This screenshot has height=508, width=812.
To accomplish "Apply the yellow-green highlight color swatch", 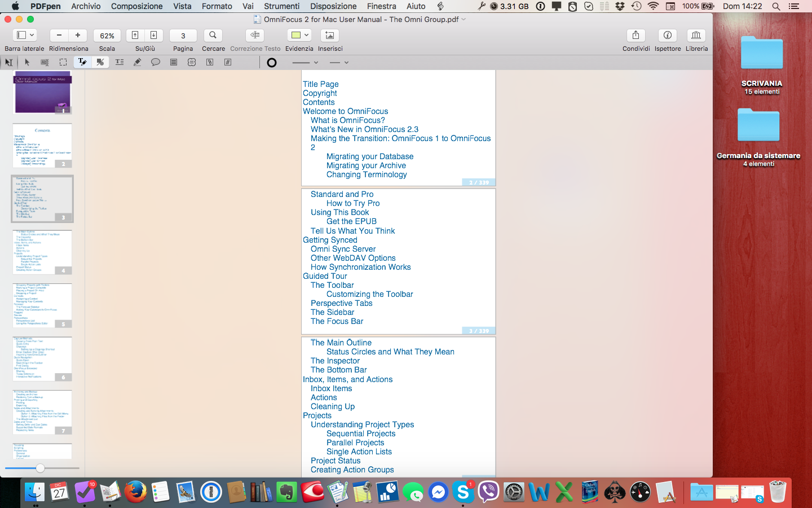I will [x=296, y=35].
